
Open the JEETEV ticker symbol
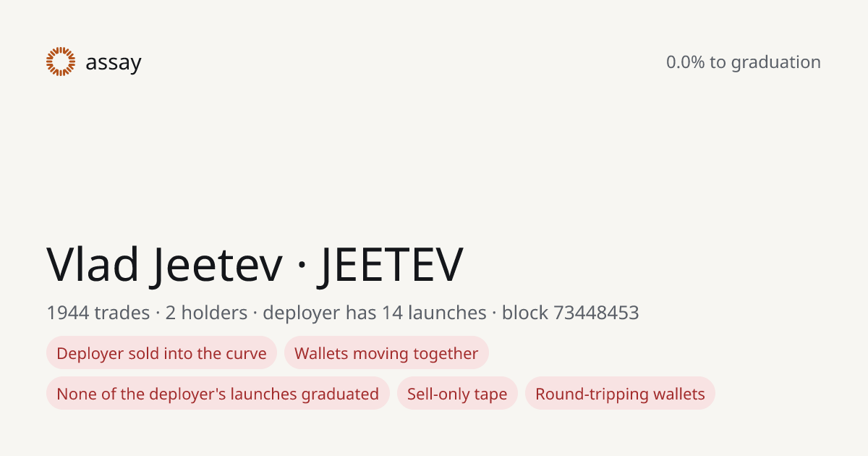[x=391, y=264]
